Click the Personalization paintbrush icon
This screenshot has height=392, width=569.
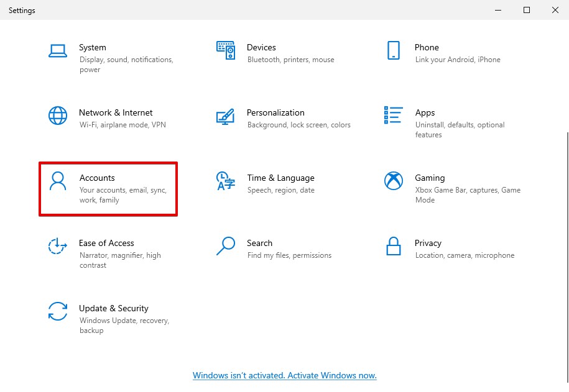(x=225, y=116)
